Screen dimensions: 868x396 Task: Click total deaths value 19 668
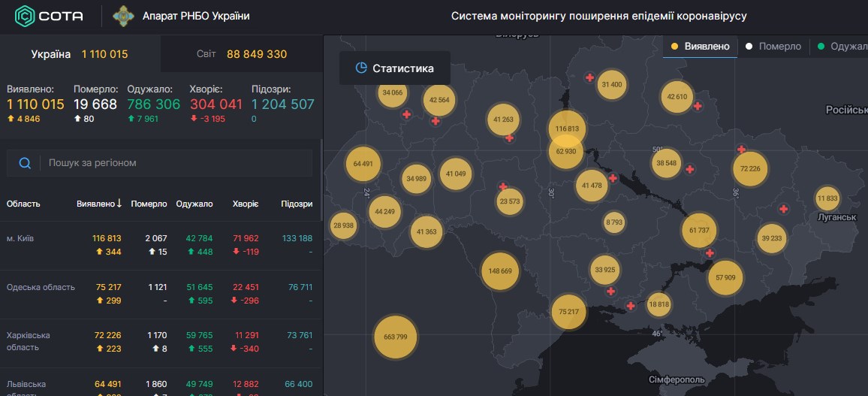point(95,104)
